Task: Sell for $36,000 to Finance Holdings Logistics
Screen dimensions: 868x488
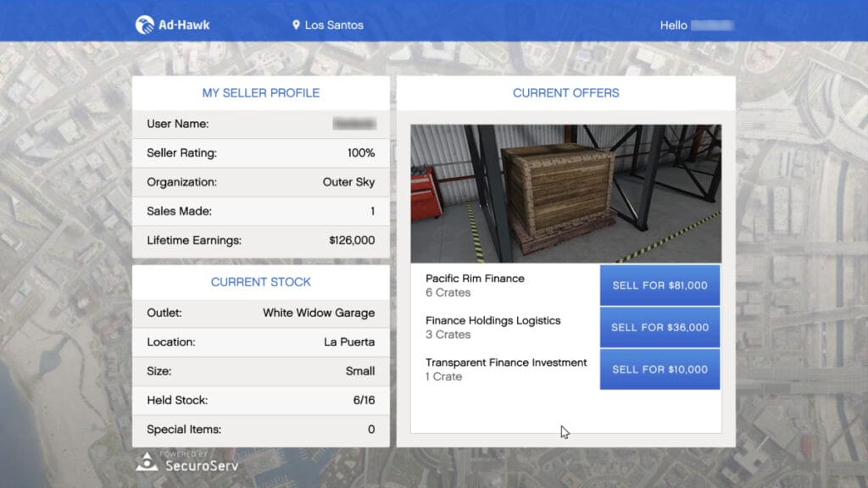Action: 659,327
